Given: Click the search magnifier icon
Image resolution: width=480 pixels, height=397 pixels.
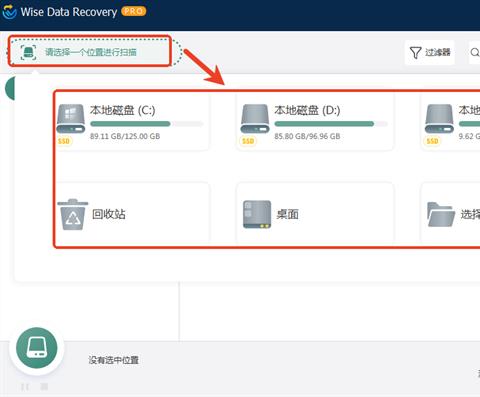Looking at the screenshot, I should pos(475,52).
